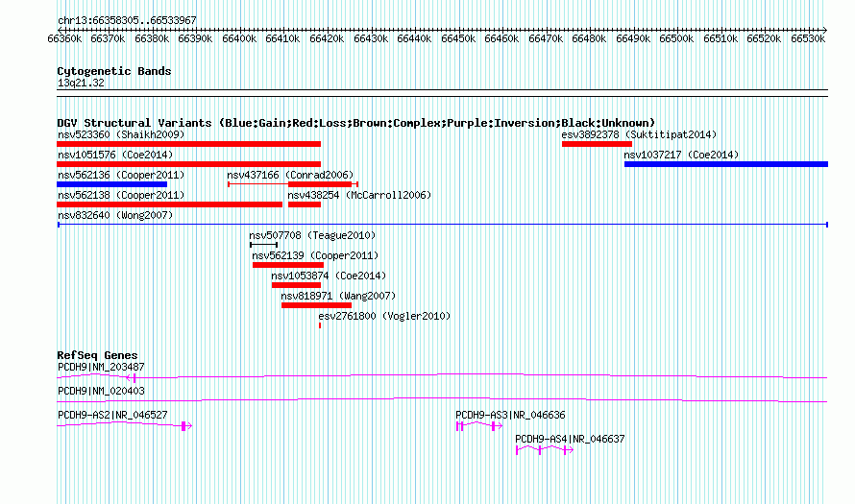Viewport: 855px width, 504px height.
Task: Click the nsv1037217 blue gain bar
Action: [x=726, y=164]
